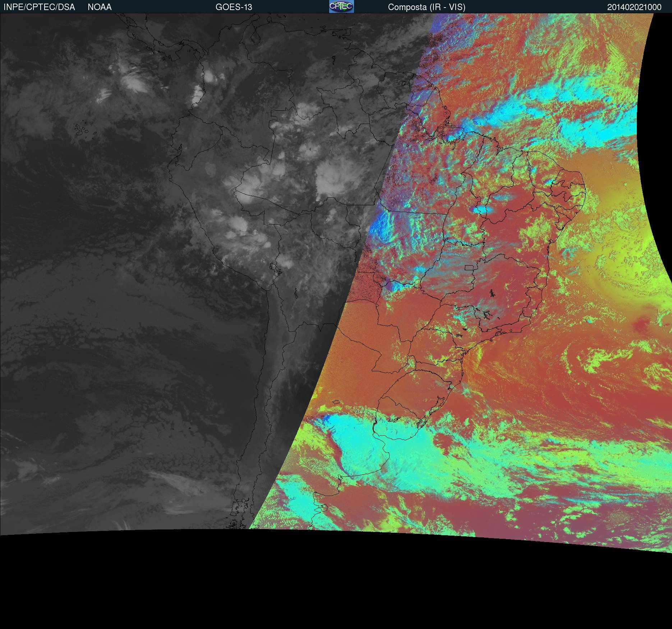Select the Composta (IR - VIS) title
Viewport: 672px width, 629px height.
tap(427, 7)
